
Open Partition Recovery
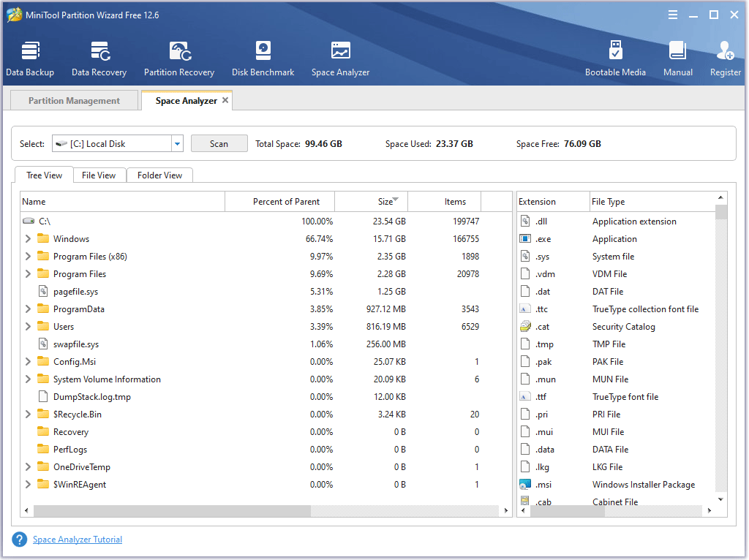(x=179, y=58)
